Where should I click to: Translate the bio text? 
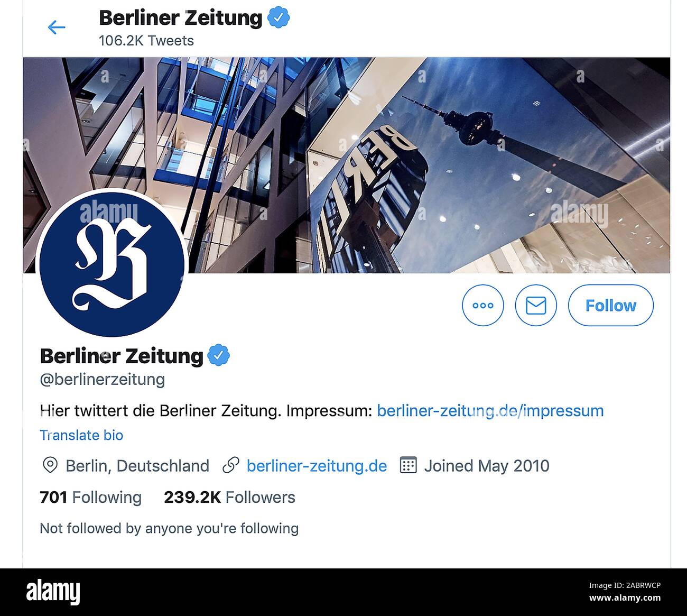click(x=81, y=435)
